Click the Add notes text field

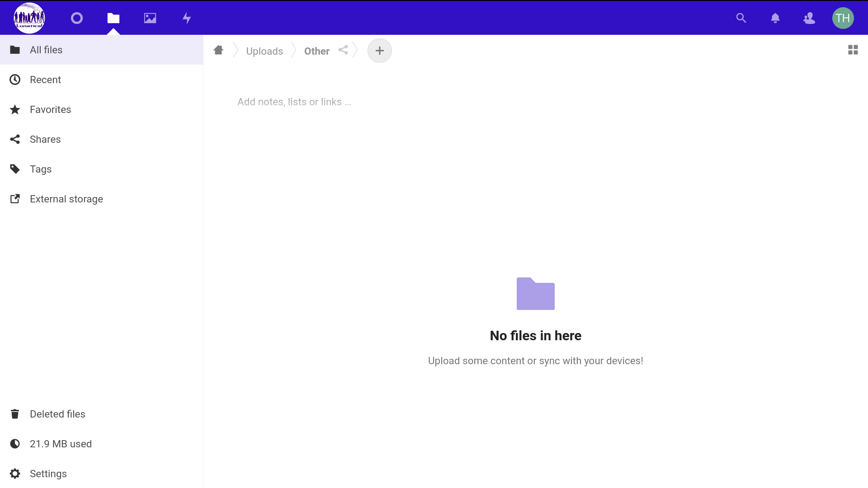point(294,102)
